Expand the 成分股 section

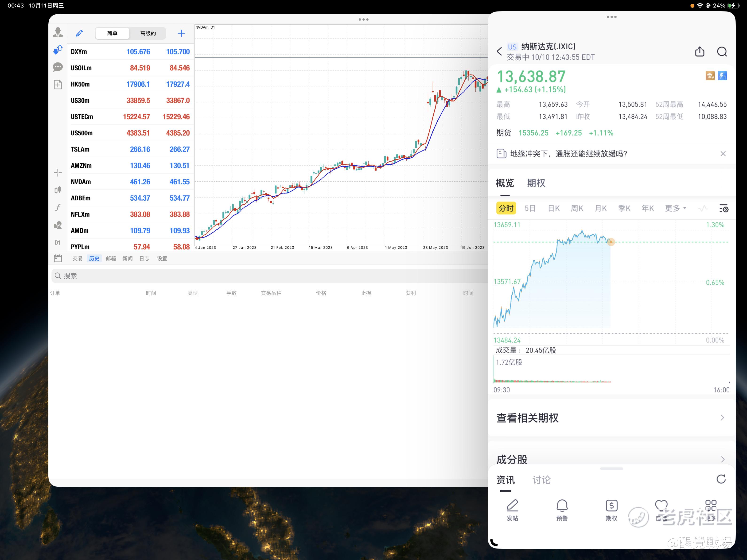pos(612,459)
